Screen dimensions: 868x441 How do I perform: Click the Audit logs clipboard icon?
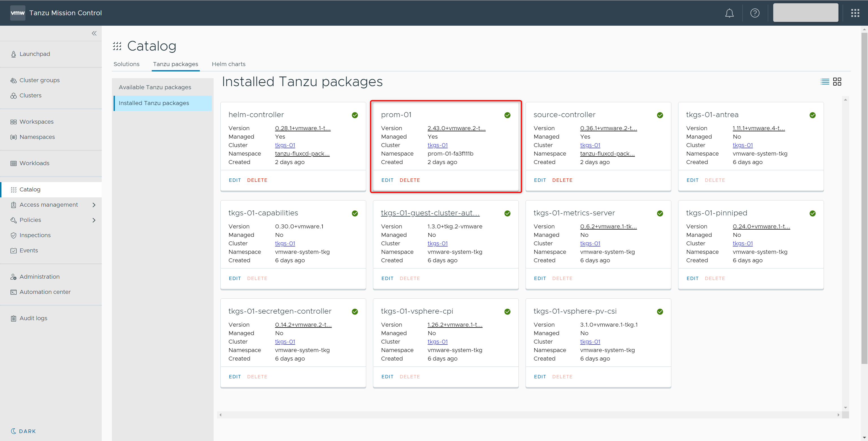[14, 318]
